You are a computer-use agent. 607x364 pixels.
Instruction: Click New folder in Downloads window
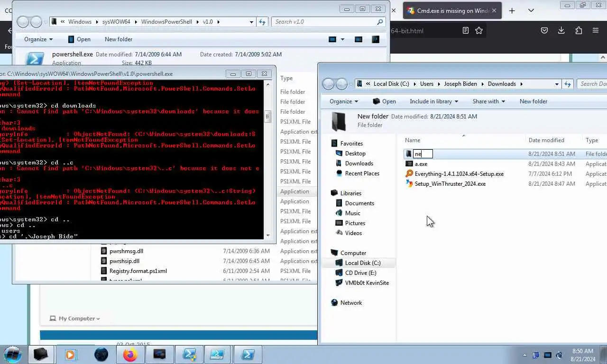point(533,101)
